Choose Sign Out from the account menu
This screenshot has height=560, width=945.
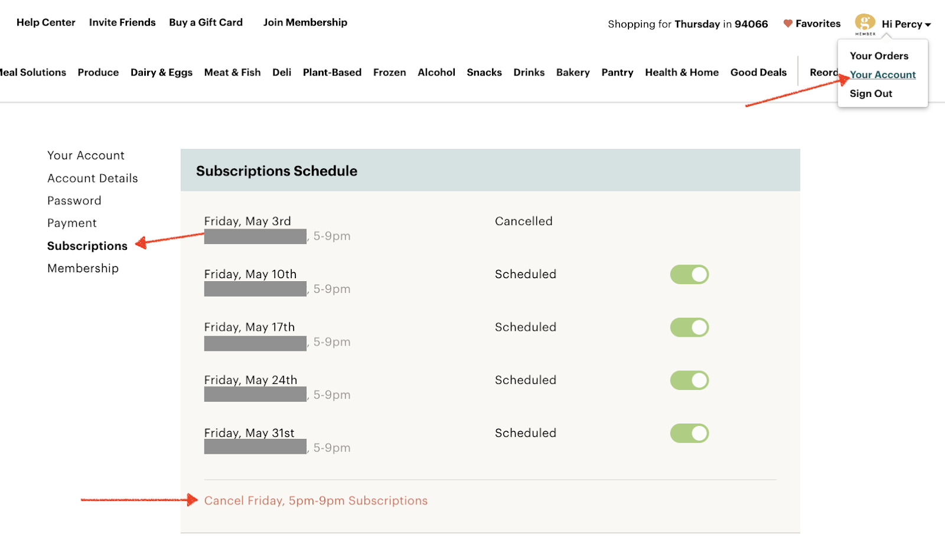871,94
